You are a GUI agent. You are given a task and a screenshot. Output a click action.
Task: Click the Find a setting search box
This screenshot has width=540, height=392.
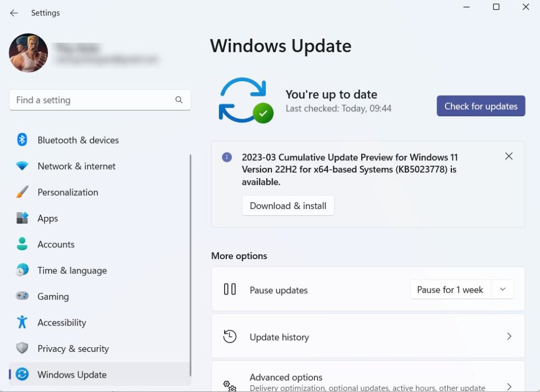[x=92, y=100]
